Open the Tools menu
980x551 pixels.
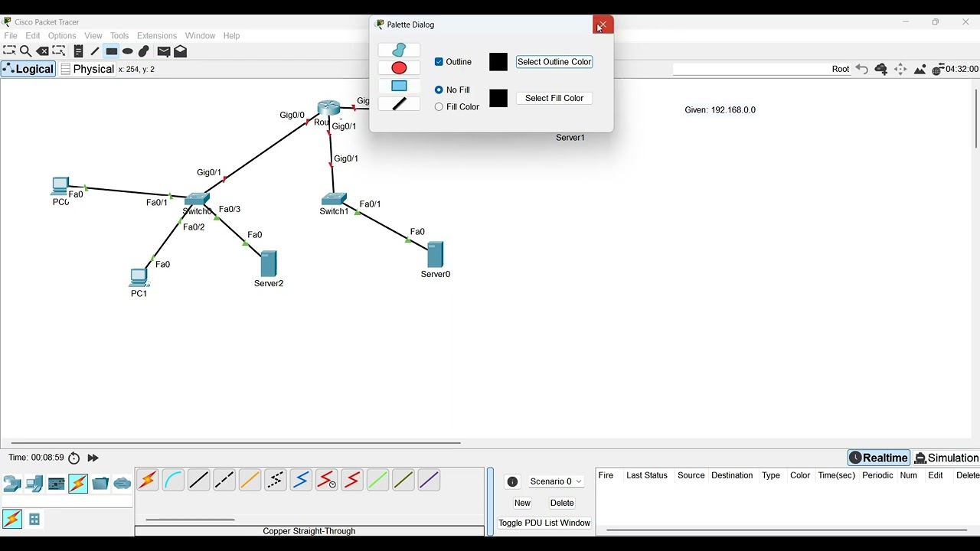click(119, 36)
